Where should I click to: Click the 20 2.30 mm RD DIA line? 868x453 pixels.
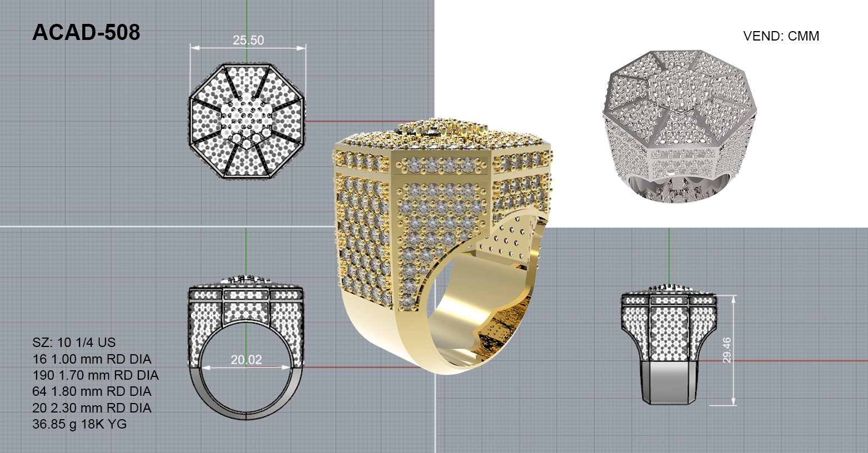92,408
